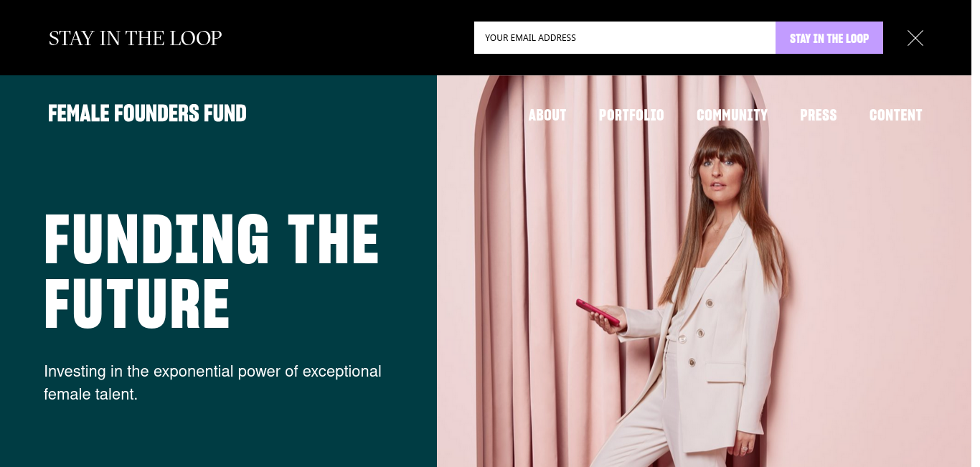Open the About menu item

click(x=547, y=115)
